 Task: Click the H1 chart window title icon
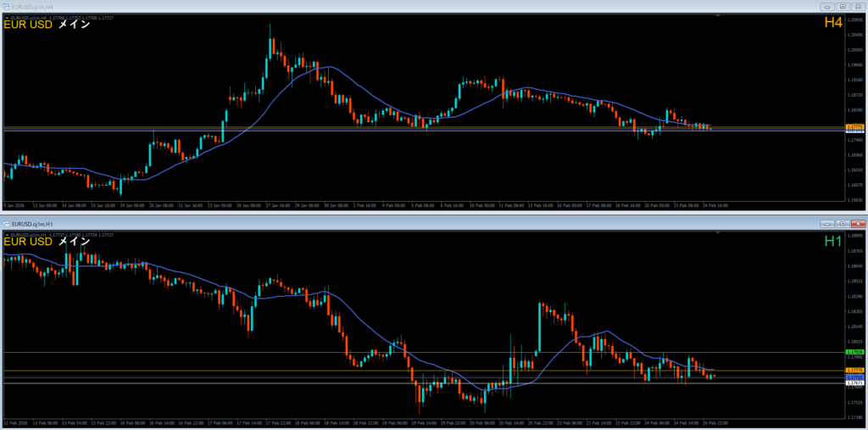[x=7, y=224]
